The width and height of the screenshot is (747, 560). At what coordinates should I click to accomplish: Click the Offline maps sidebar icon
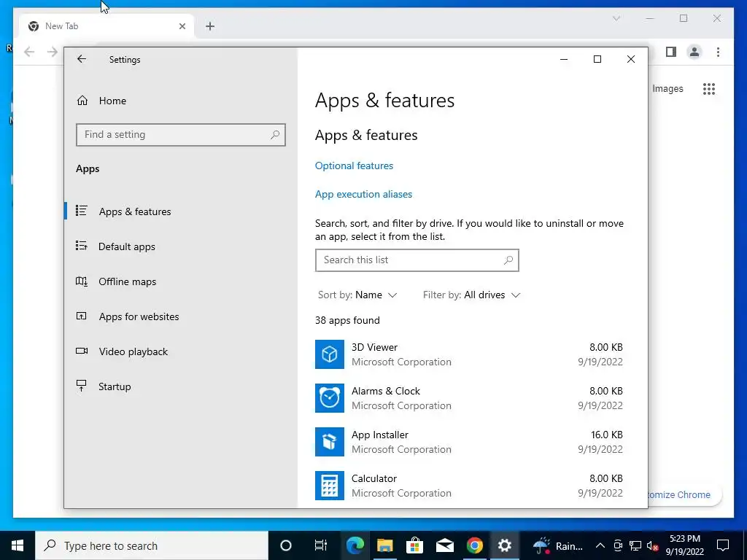coord(82,281)
